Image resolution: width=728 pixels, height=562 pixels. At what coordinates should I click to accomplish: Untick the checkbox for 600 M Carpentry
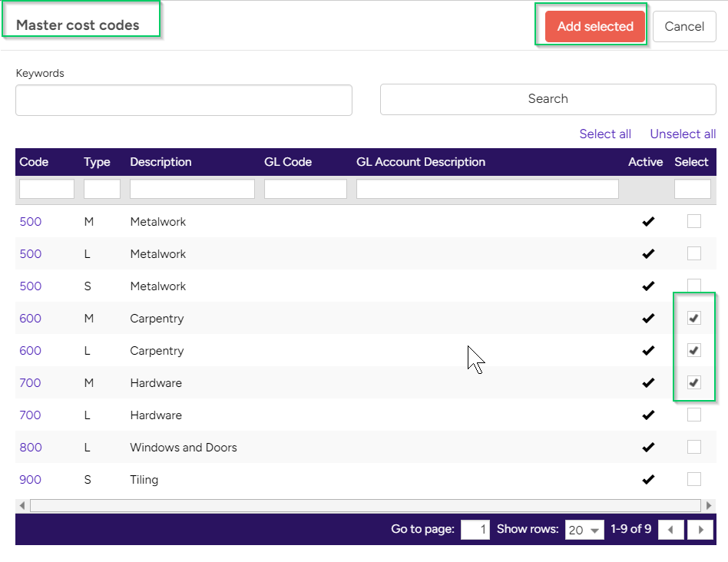click(x=693, y=318)
